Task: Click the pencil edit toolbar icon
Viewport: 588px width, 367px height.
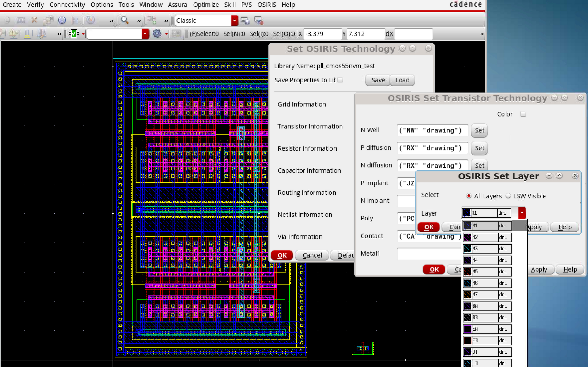Action: (x=42, y=33)
